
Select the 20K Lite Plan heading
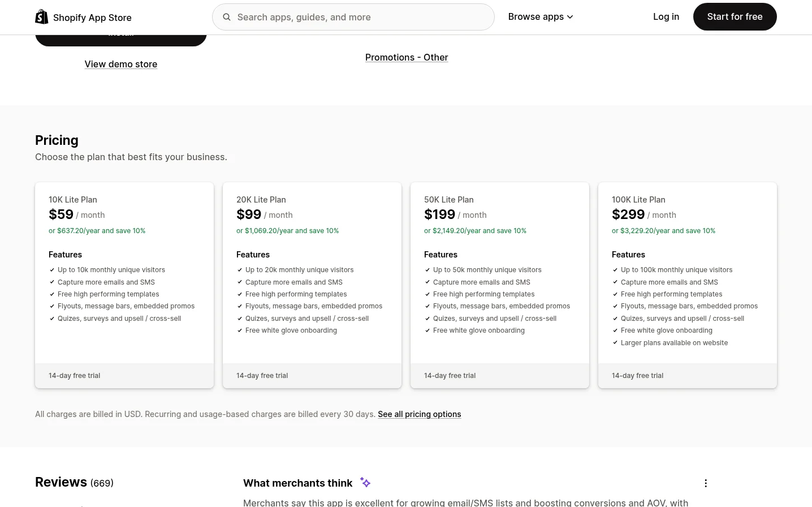coord(261,200)
